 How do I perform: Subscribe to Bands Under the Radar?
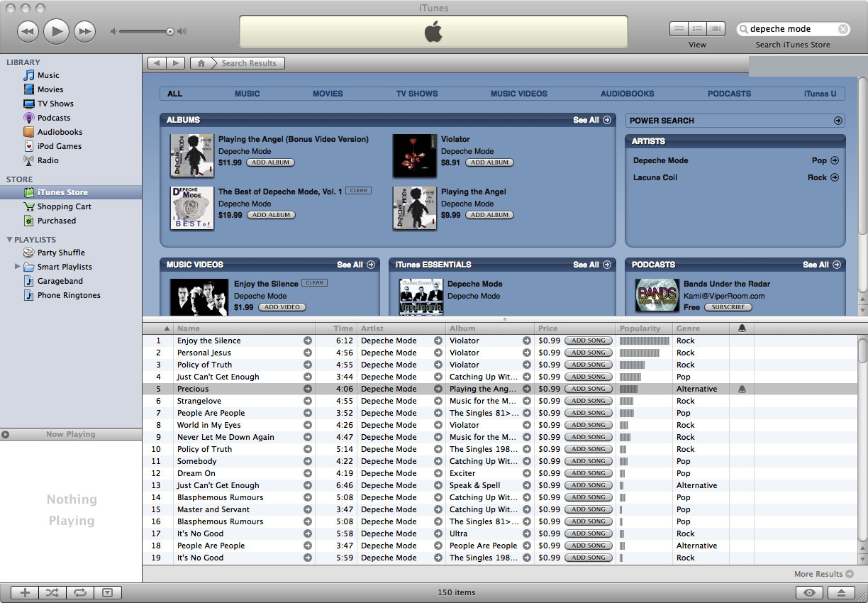pos(728,307)
